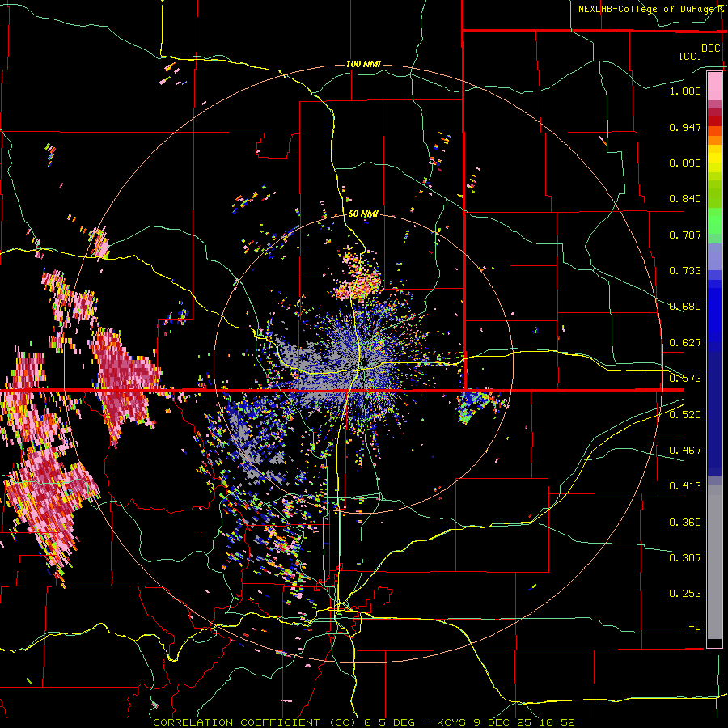Select the 0.893 scale value

click(x=685, y=163)
